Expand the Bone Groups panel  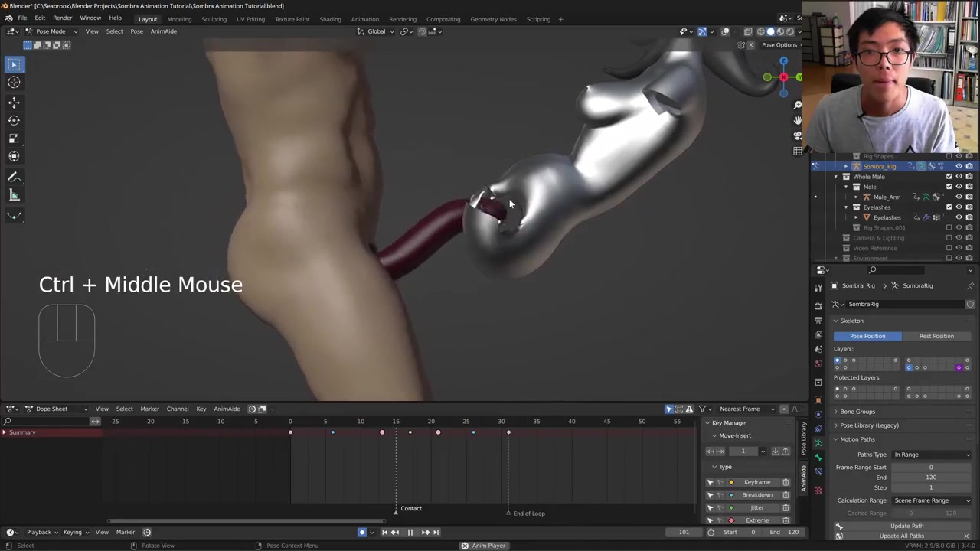point(857,412)
